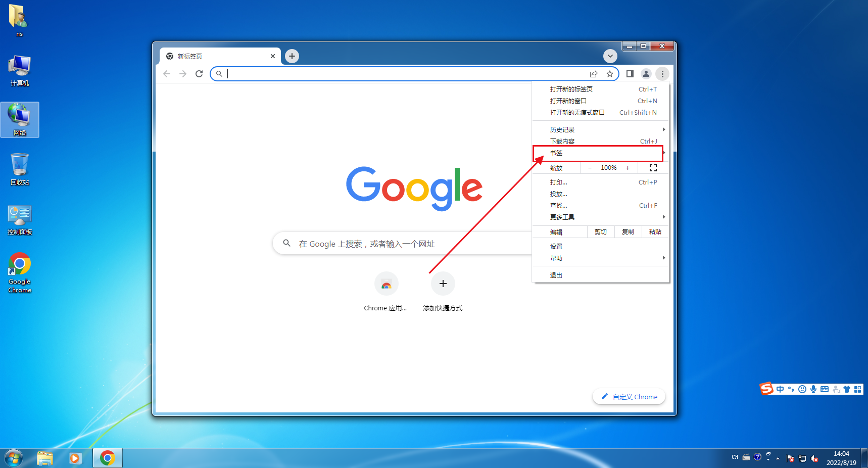868x468 pixels.
Task: Expand the 帮助 submenu
Action: point(601,258)
